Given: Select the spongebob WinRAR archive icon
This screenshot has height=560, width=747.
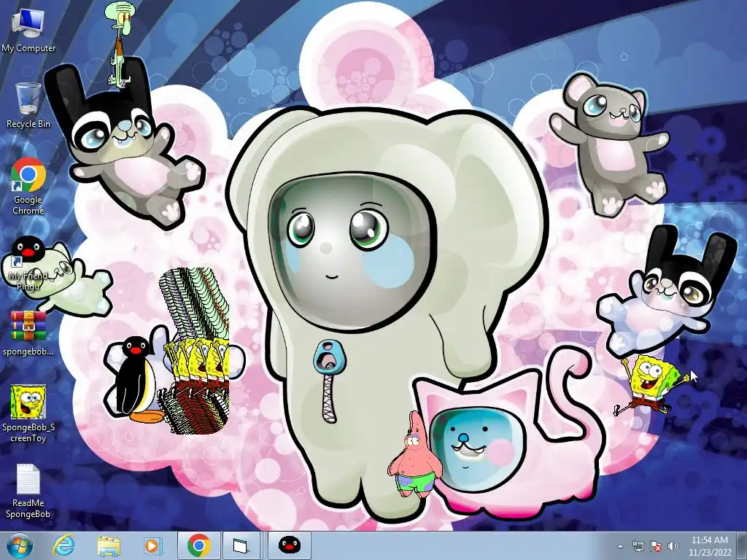Looking at the screenshot, I should pos(28,333).
